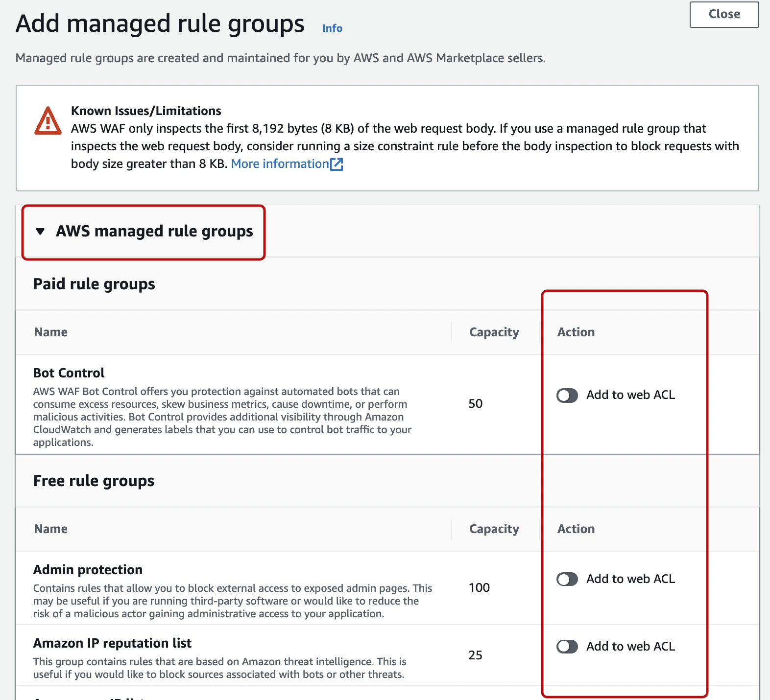Click Capacity column header in Paid rule groups

coord(494,332)
